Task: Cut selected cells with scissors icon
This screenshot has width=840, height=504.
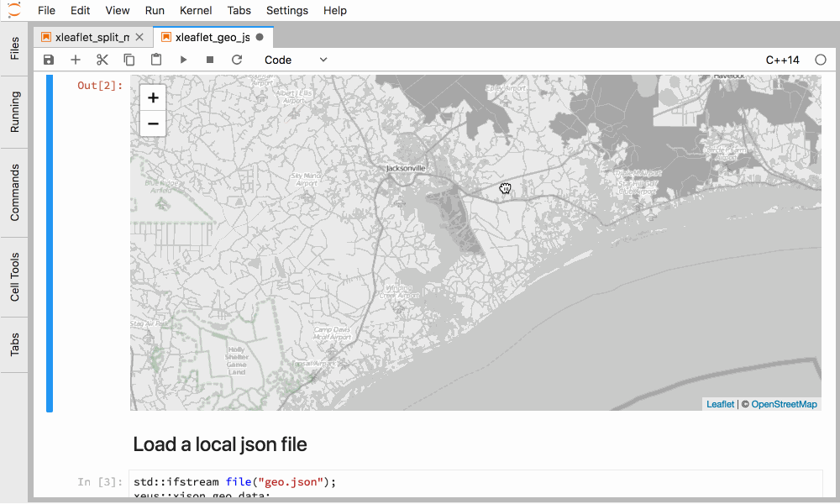Action: click(x=102, y=60)
